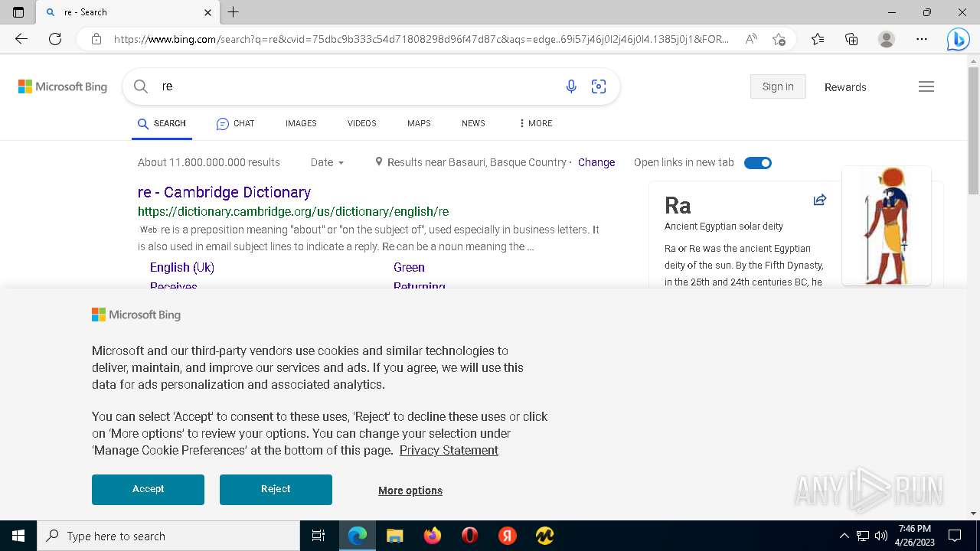980x551 pixels.
Task: Open the Favorites list
Action: tap(818, 39)
